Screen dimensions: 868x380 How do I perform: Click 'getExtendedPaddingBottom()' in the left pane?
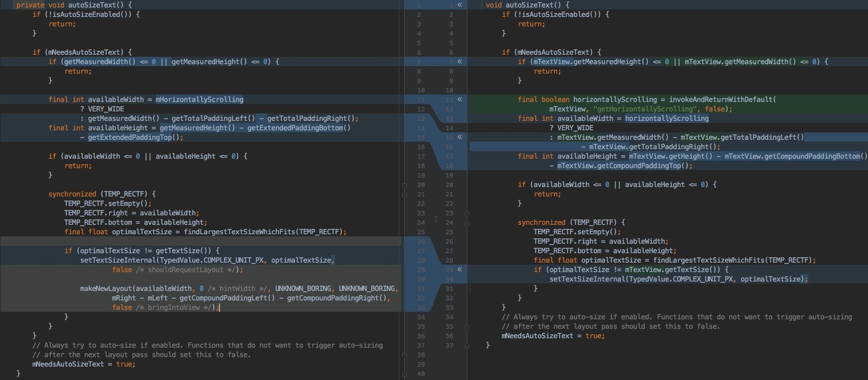click(x=299, y=128)
